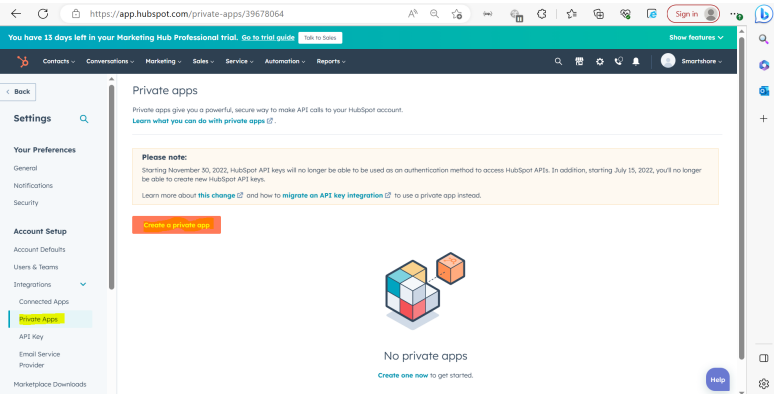View site info via address bar lock icon
Image resolution: width=774 pixels, height=394 pixels.
tap(76, 14)
